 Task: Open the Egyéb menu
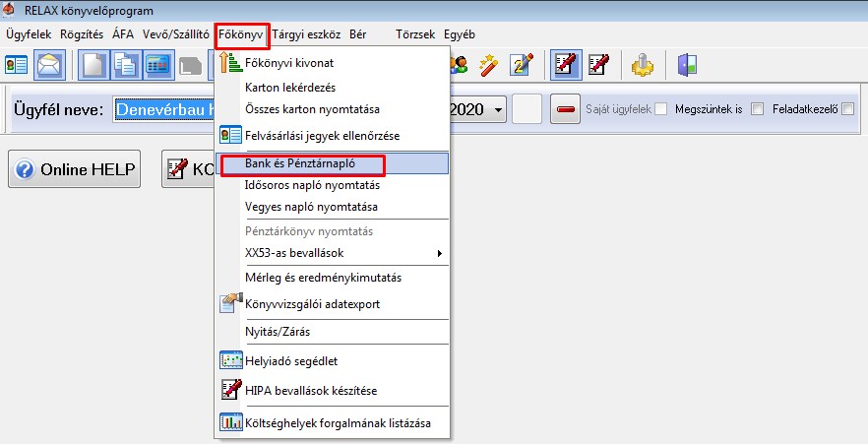pos(460,34)
